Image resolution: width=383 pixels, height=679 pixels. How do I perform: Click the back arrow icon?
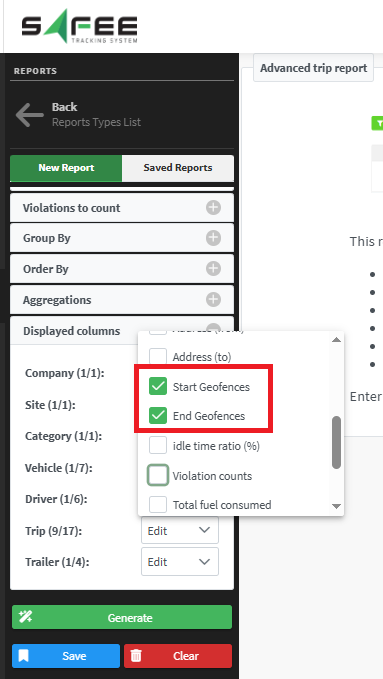coord(29,115)
